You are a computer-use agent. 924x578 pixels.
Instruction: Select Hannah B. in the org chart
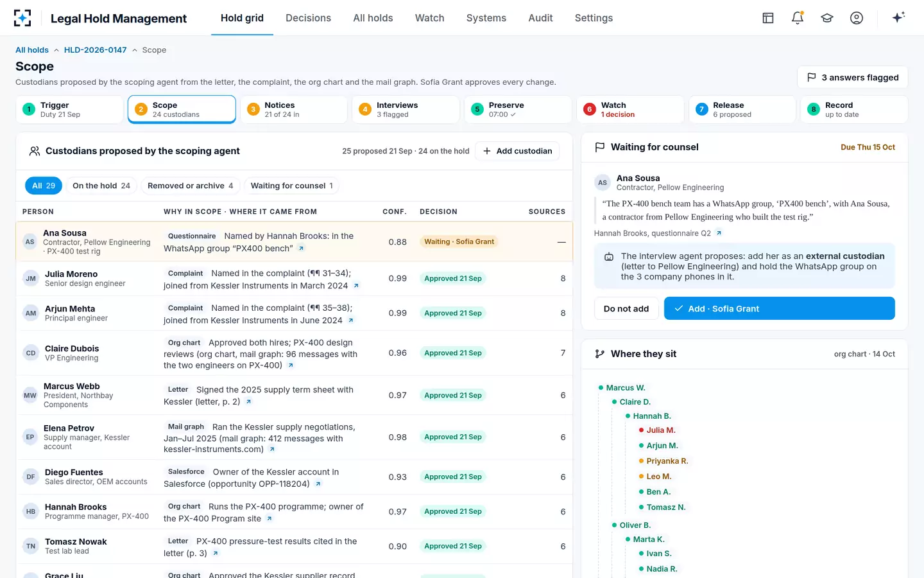[x=652, y=416]
